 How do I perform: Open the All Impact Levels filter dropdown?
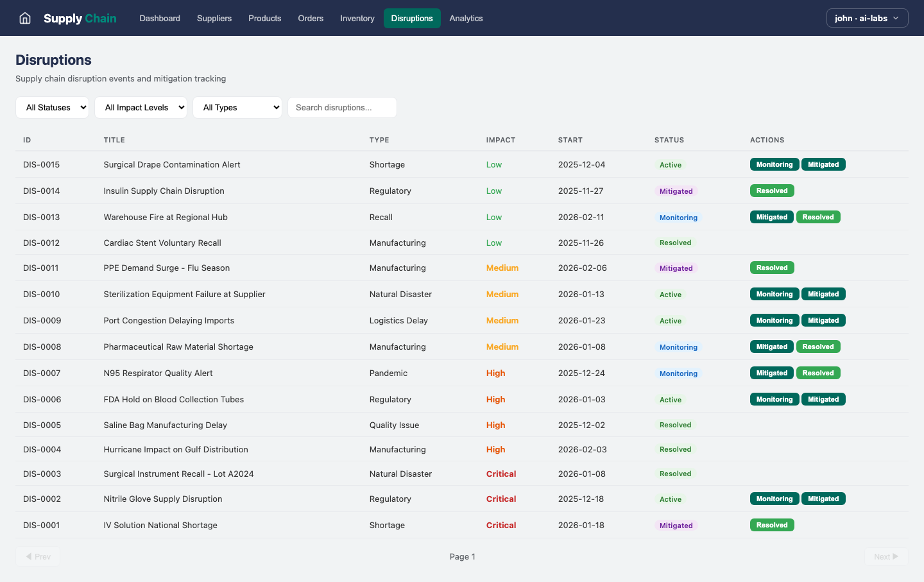141,107
